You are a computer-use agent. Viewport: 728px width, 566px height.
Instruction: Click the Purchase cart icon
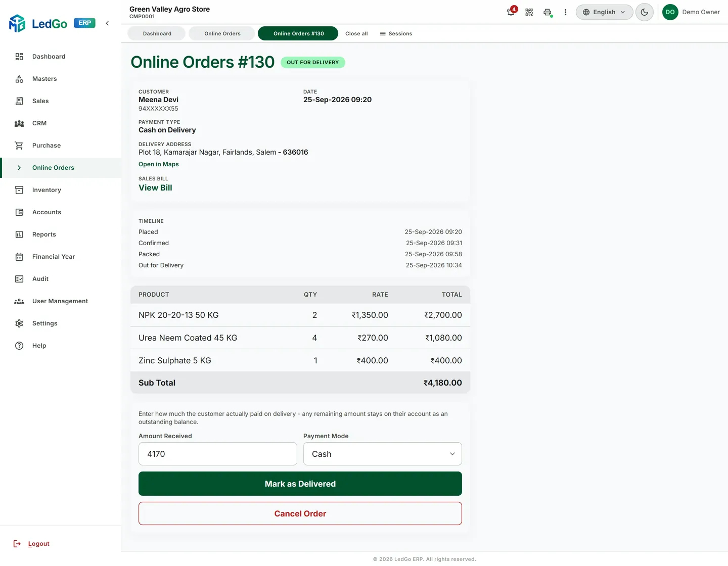19,146
